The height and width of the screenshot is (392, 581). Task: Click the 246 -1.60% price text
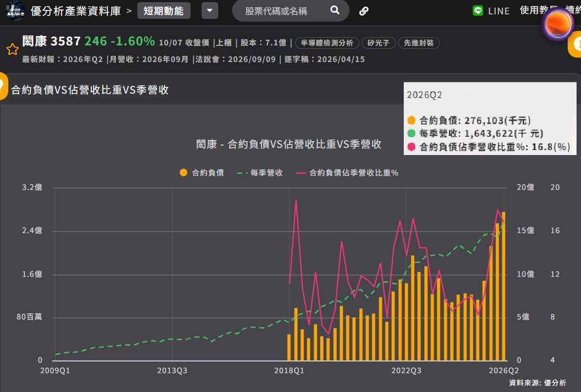coord(120,41)
